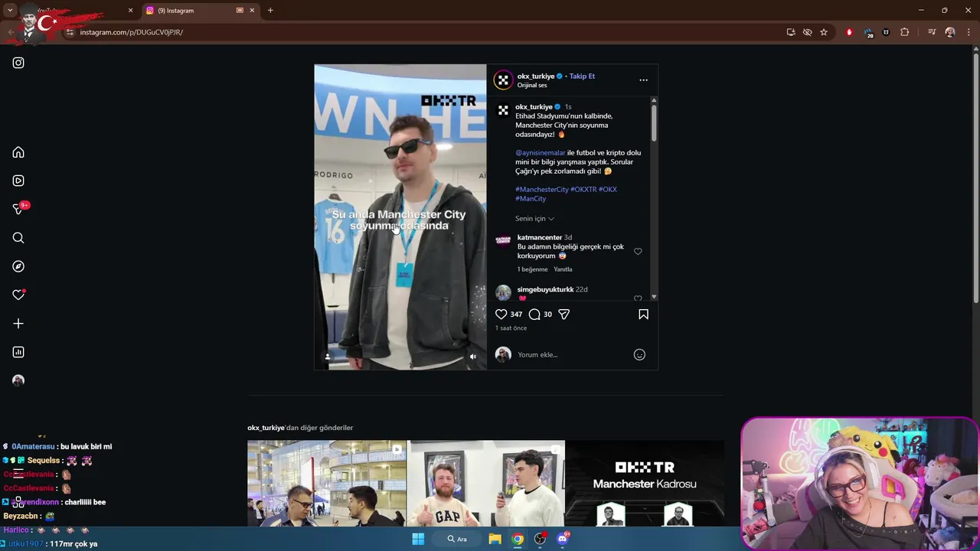Switch to the (9) Instagram tab
The image size is (980, 551).
[199, 11]
